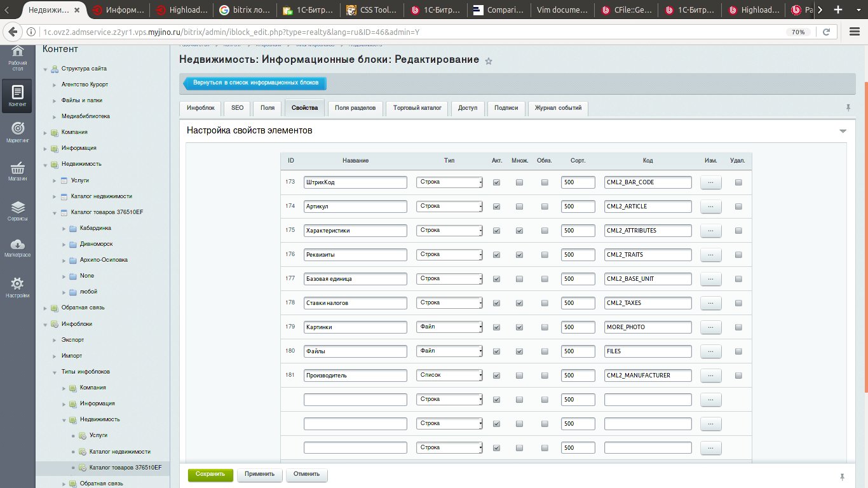Pin the tab panel using the pin icon

[x=848, y=108]
